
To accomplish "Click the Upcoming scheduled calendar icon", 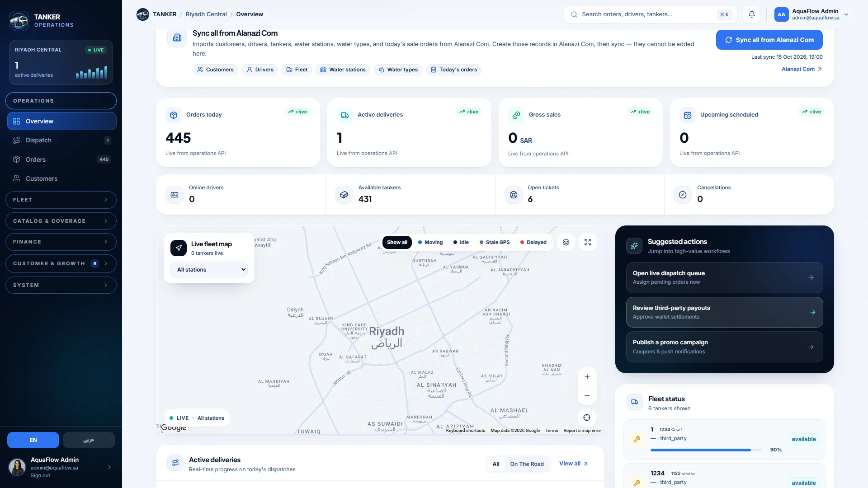I will pos(688,115).
